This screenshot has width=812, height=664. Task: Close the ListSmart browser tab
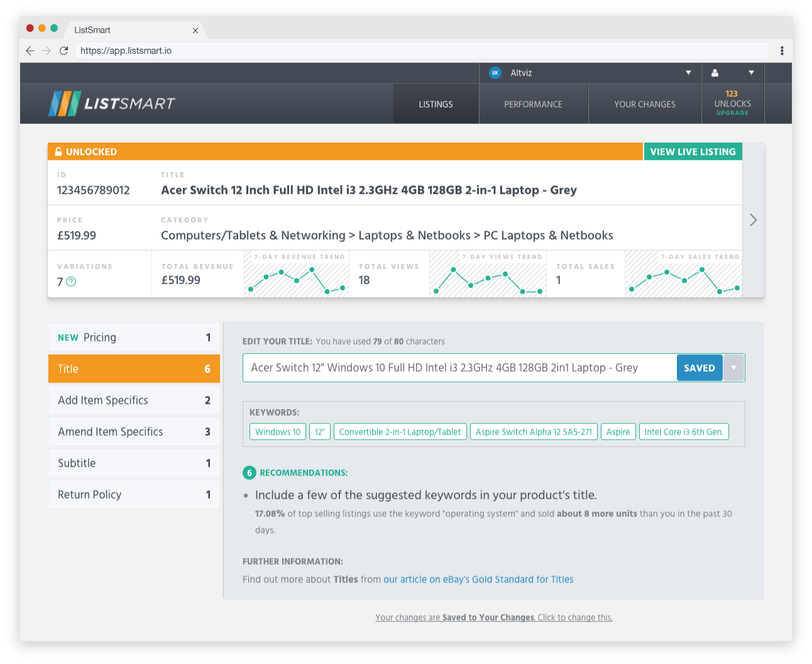195,30
